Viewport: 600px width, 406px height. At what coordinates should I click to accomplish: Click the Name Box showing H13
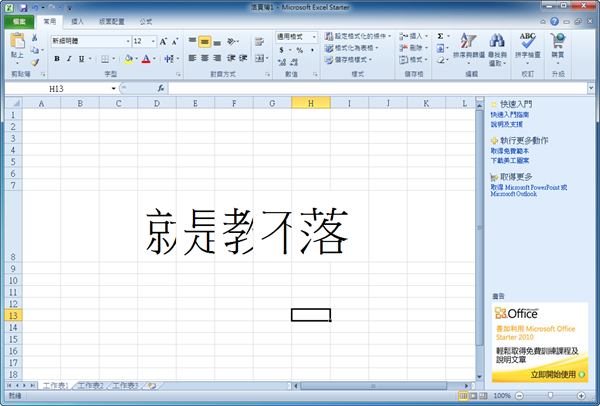click(56, 89)
